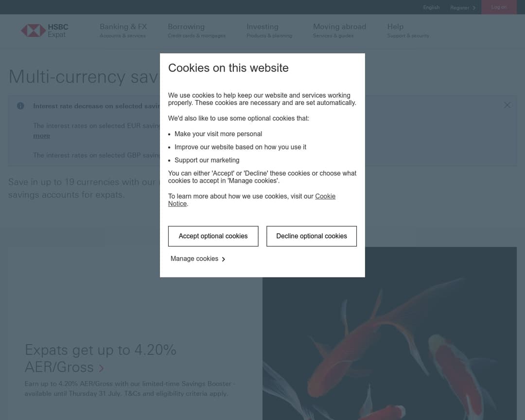Open the Cookie Notice link

point(251,200)
